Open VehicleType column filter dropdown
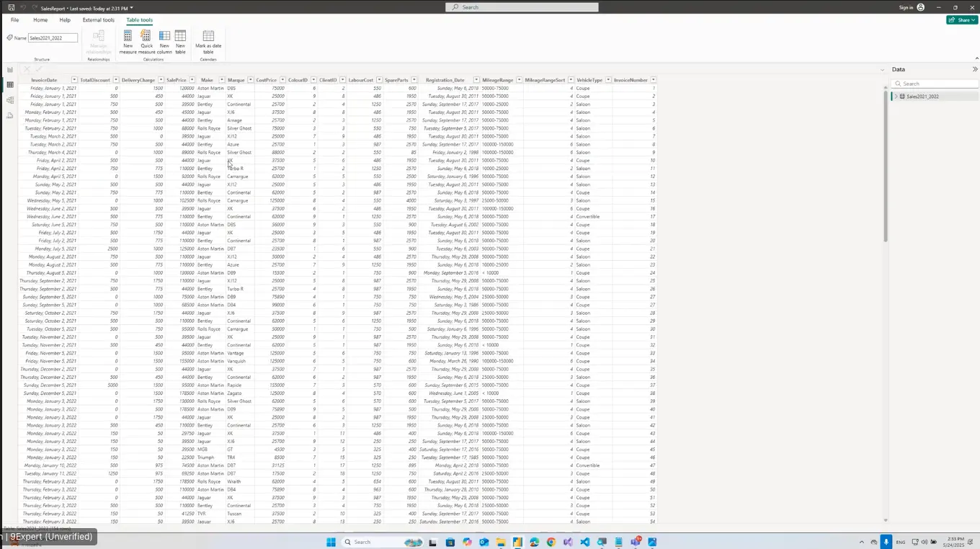980x549 pixels. click(x=609, y=80)
